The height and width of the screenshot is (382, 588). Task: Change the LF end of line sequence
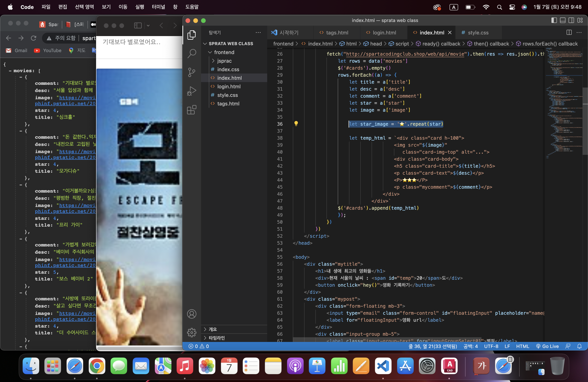[x=507, y=346]
